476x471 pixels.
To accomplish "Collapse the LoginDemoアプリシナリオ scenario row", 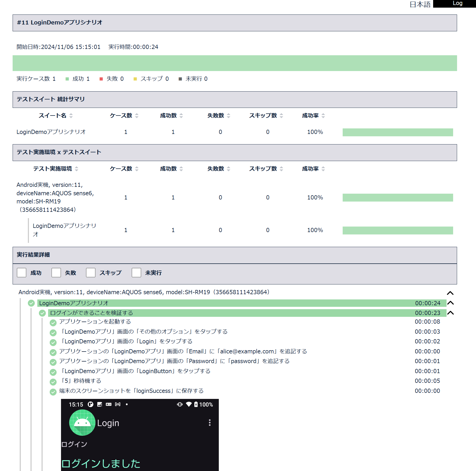I will click(450, 303).
